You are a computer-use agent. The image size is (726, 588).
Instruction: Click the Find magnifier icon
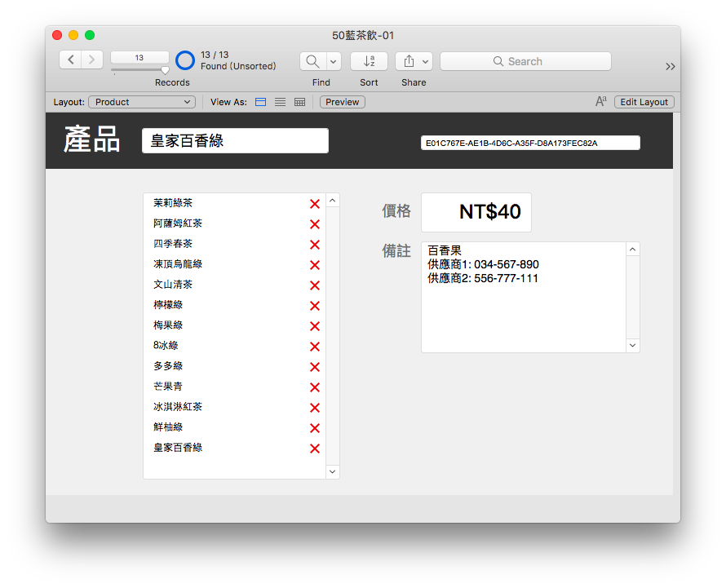tap(313, 61)
